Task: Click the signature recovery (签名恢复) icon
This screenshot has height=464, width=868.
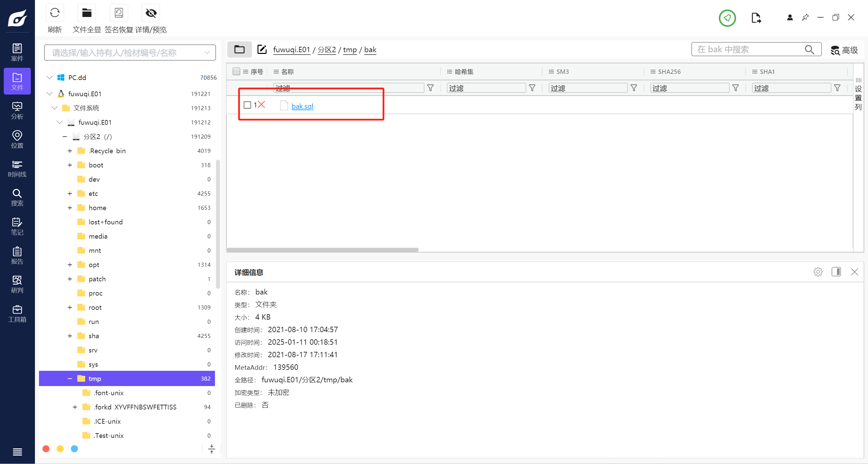Action: (119, 13)
